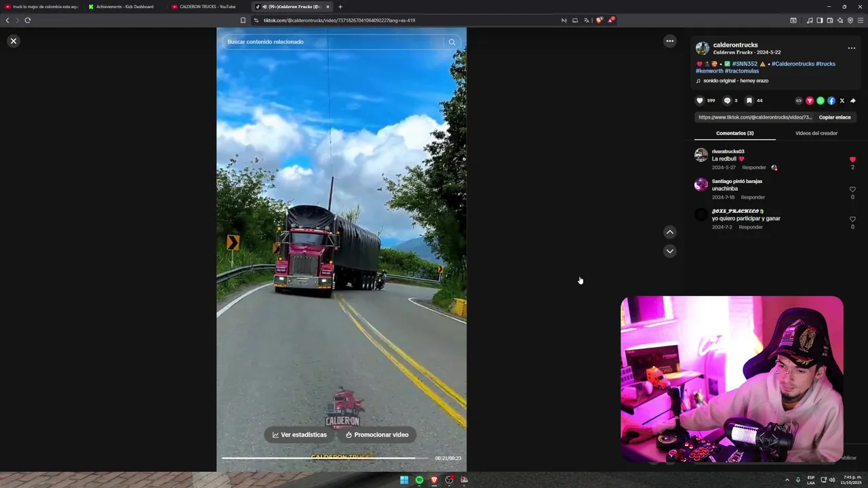This screenshot has height=488, width=868.
Task: Open a new browser tab
Action: tap(340, 7)
